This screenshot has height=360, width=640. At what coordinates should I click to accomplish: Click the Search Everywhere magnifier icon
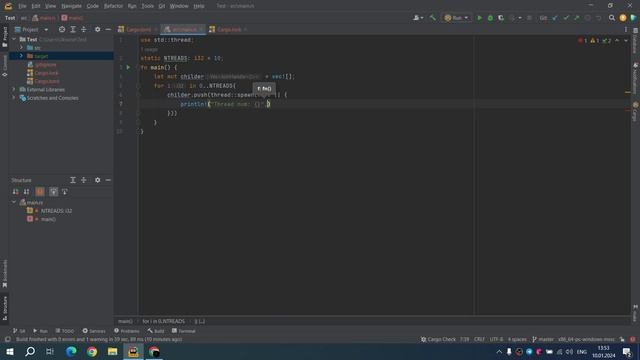click(x=611, y=18)
